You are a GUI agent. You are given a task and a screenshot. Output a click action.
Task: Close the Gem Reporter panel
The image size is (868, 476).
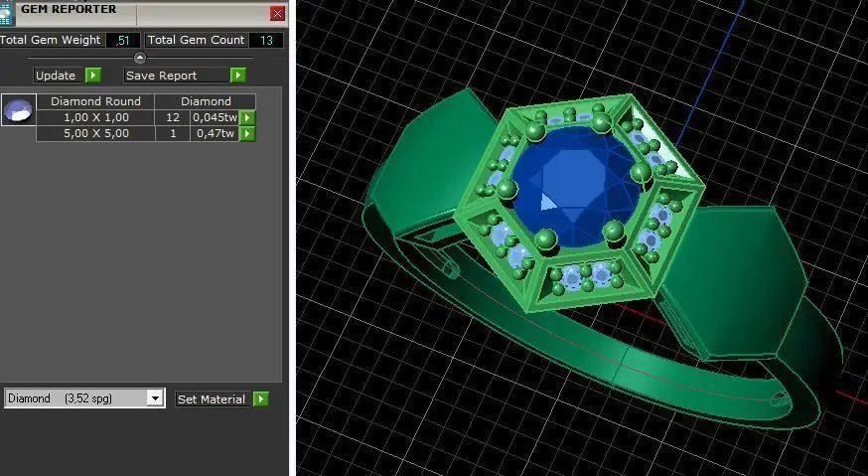[x=277, y=13]
